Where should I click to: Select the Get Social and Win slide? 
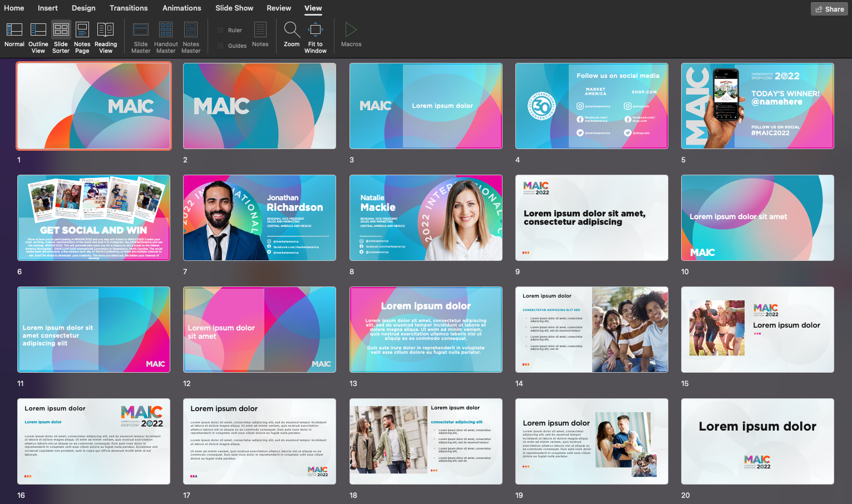[x=93, y=218]
